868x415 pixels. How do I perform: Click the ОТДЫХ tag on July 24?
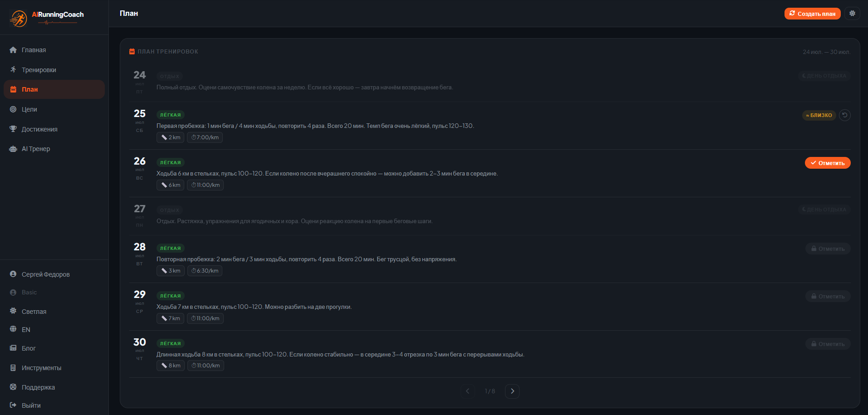click(x=170, y=76)
